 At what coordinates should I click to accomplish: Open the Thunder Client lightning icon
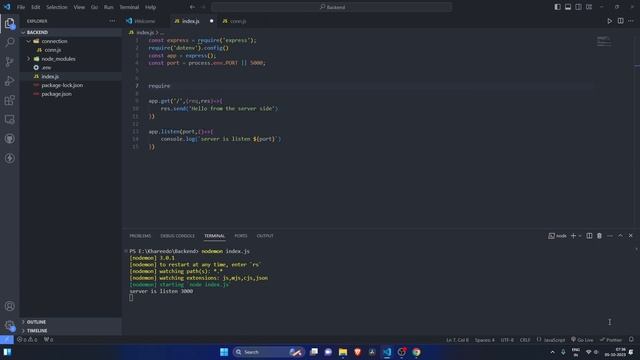pyautogui.click(x=10, y=158)
